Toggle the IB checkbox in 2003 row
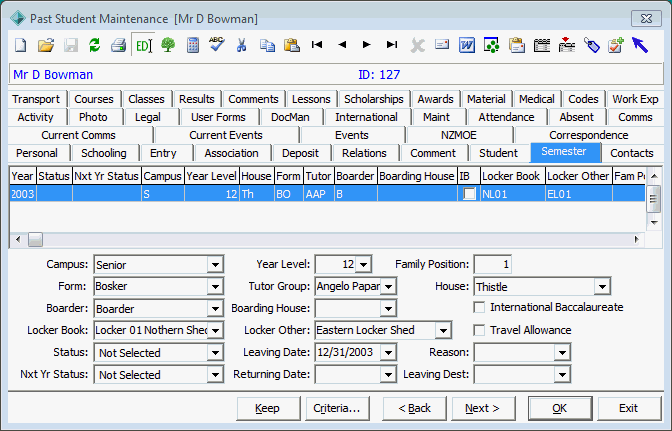The height and width of the screenshot is (431, 672). pos(470,194)
